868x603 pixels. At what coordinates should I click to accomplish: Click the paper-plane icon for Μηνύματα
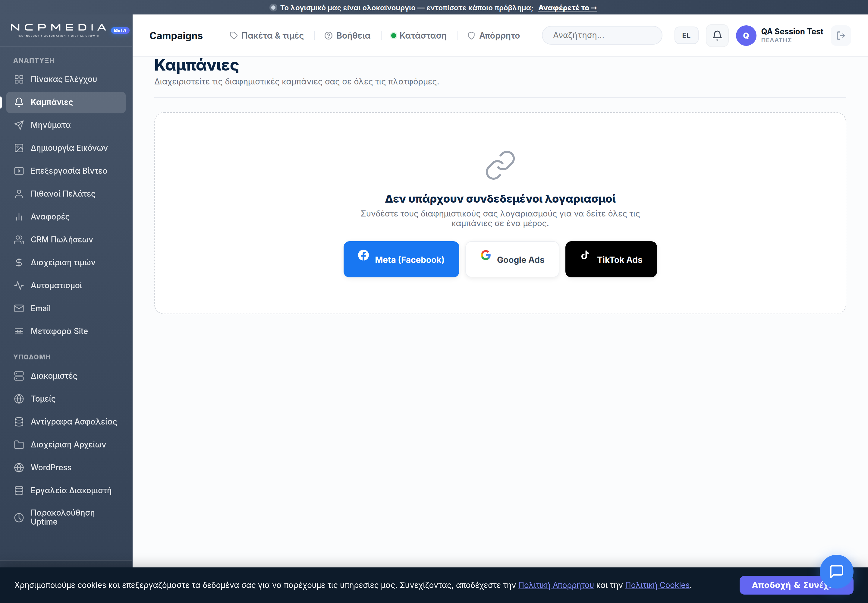coord(19,125)
